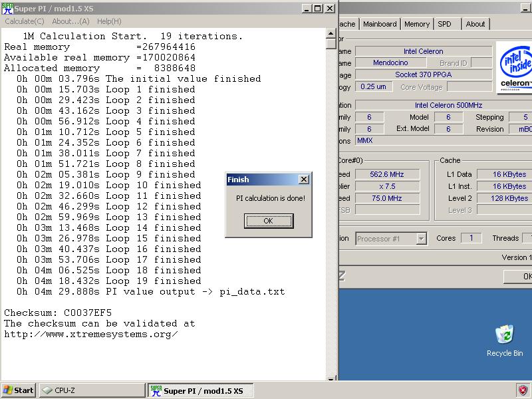Click 'Allocated memory = 8388648' line

click(x=100, y=68)
